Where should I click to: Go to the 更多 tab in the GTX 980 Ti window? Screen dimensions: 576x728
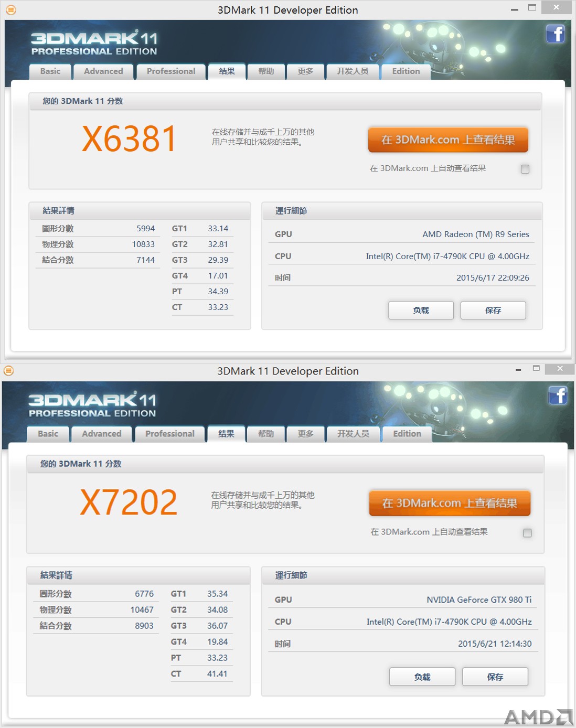click(305, 434)
